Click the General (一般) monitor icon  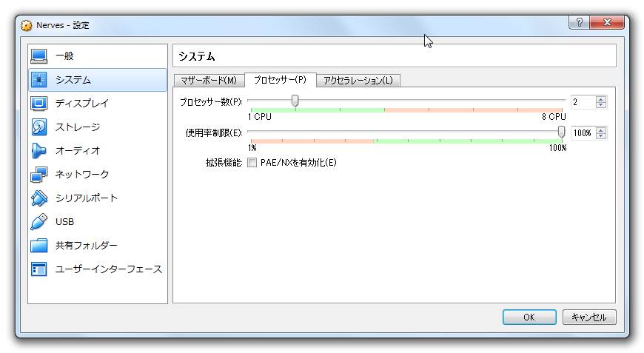[39, 56]
